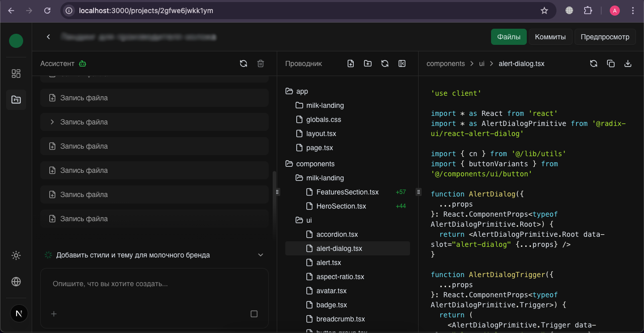Click the new folder icon in Проводник

pos(368,63)
